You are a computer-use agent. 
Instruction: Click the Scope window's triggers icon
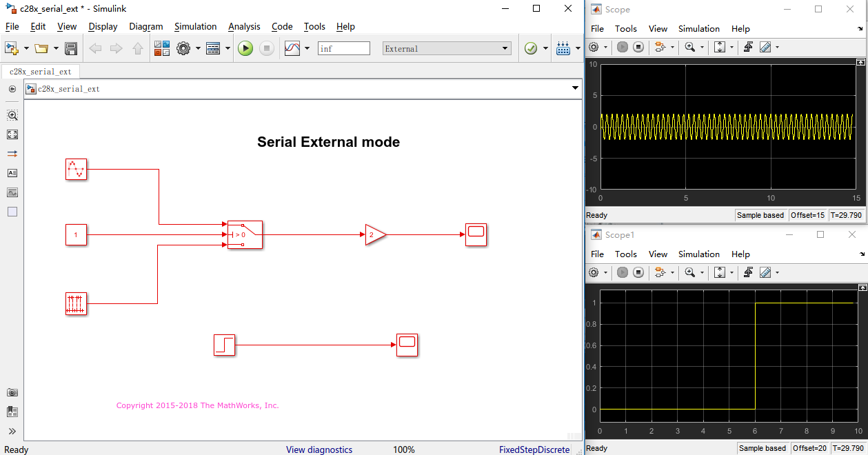click(x=747, y=47)
